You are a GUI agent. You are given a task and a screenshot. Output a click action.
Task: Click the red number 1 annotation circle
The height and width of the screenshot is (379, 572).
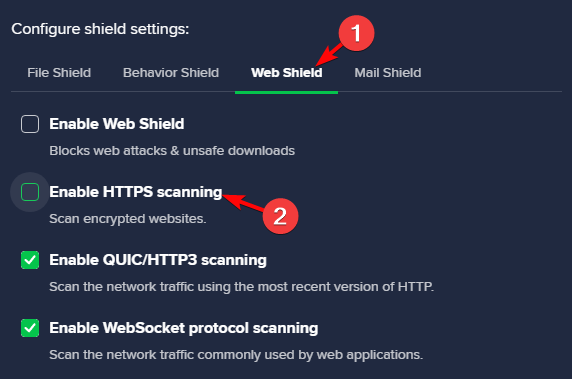(356, 33)
